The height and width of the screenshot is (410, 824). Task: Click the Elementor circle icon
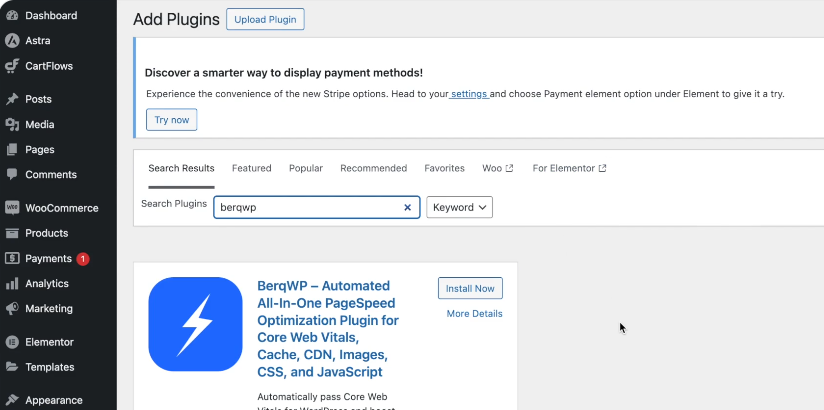click(x=12, y=342)
